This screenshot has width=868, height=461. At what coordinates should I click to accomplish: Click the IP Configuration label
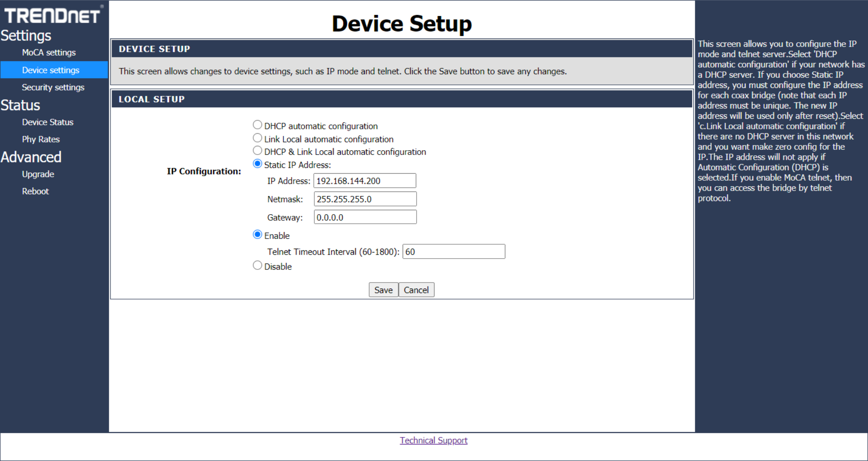[204, 171]
